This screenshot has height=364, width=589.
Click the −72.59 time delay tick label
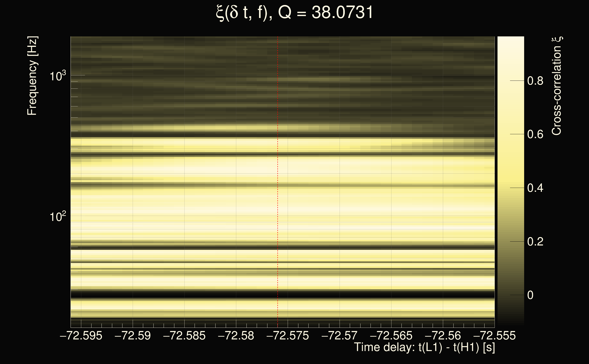133,336
